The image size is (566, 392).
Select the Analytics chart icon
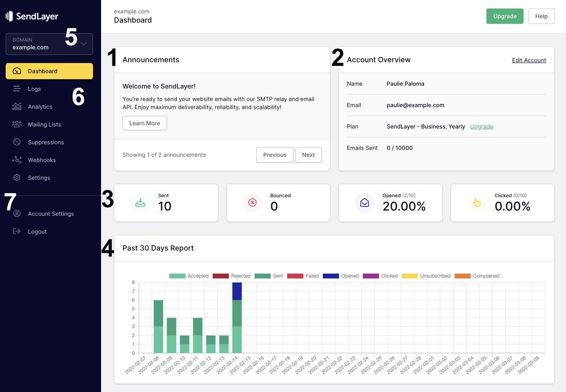(17, 106)
